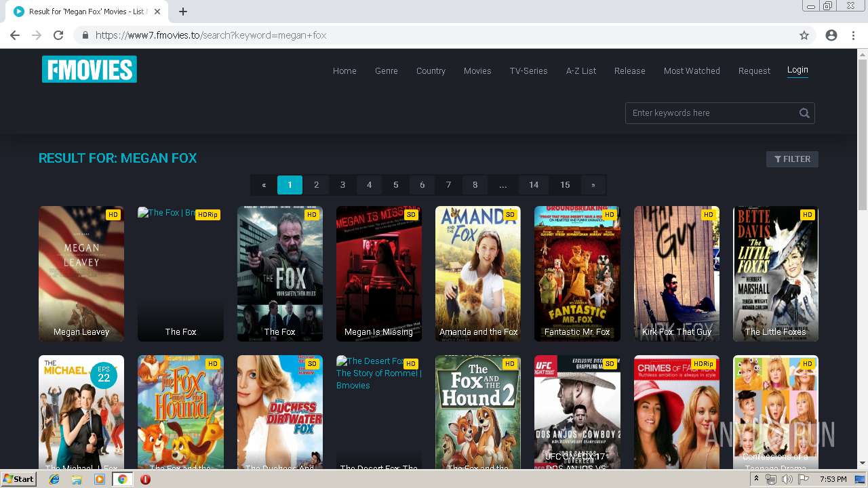Screen dimensions: 868x488
Task: Go to results page 3
Action: click(342, 185)
